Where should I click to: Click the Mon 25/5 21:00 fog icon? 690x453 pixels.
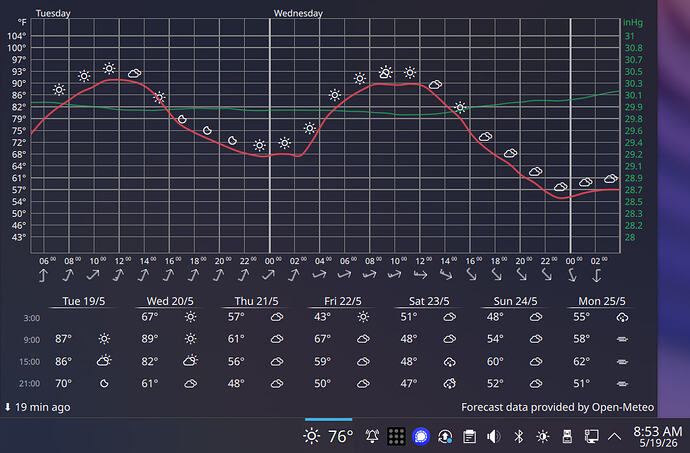click(622, 383)
